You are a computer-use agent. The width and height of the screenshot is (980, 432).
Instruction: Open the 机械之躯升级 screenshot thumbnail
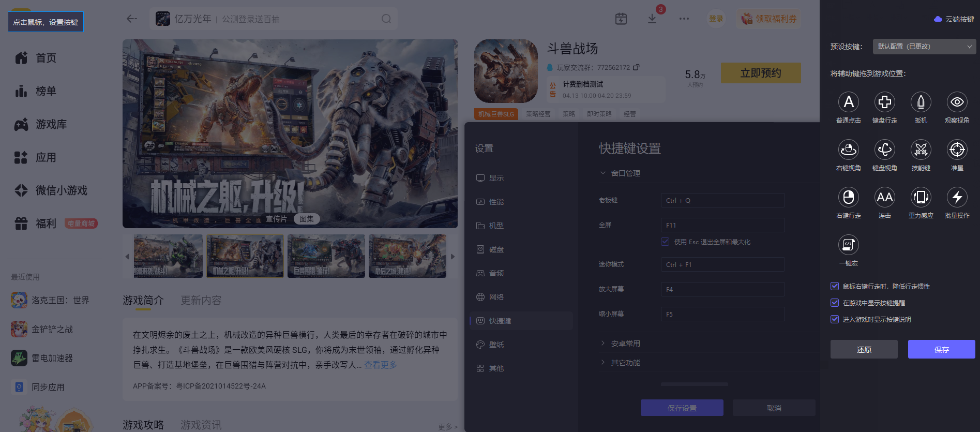[x=245, y=256]
